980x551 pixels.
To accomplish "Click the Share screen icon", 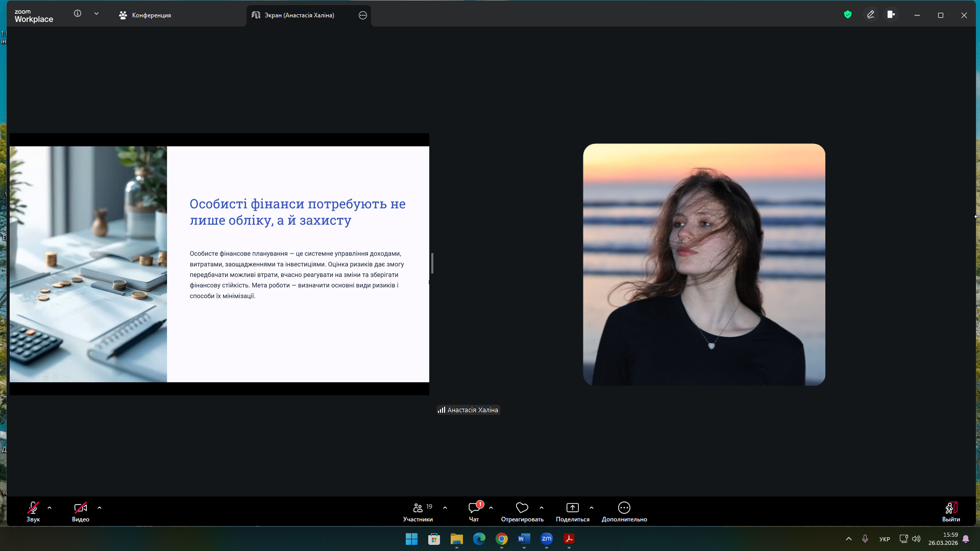I will (x=572, y=508).
